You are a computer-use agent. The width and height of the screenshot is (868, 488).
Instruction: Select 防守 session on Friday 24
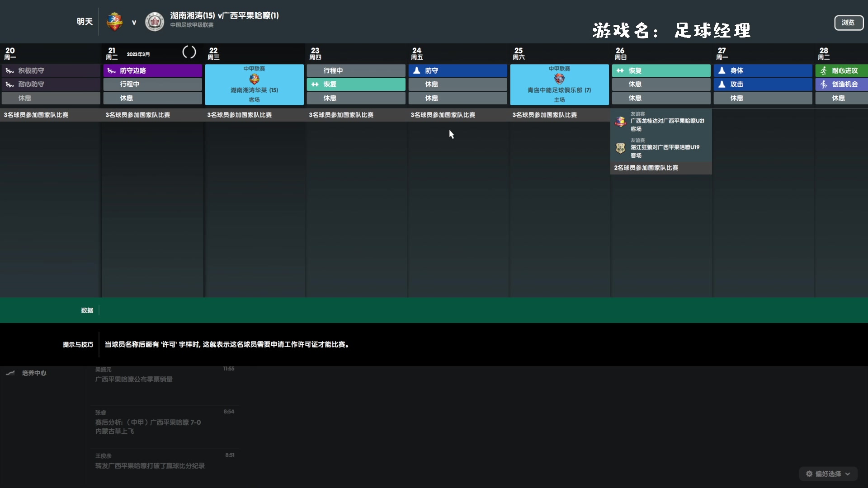(x=458, y=70)
